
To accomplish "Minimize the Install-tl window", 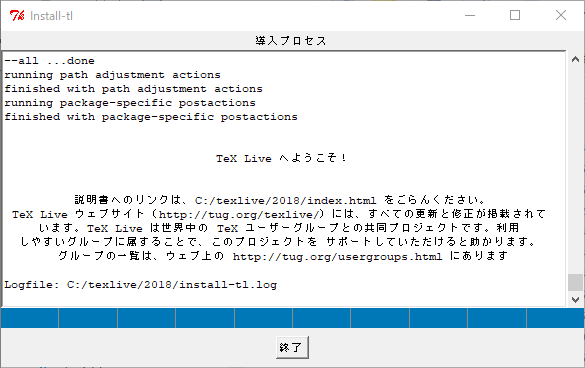I will coord(470,15).
